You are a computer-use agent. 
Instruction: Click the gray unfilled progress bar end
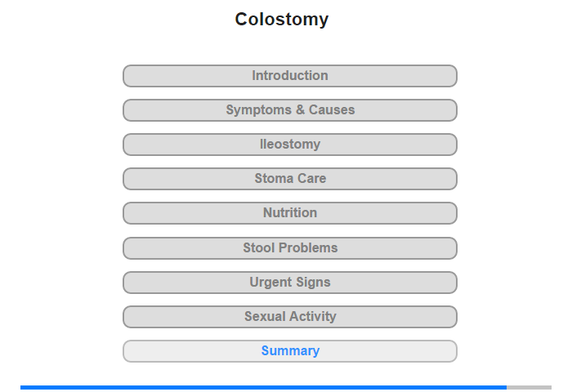tap(529, 387)
